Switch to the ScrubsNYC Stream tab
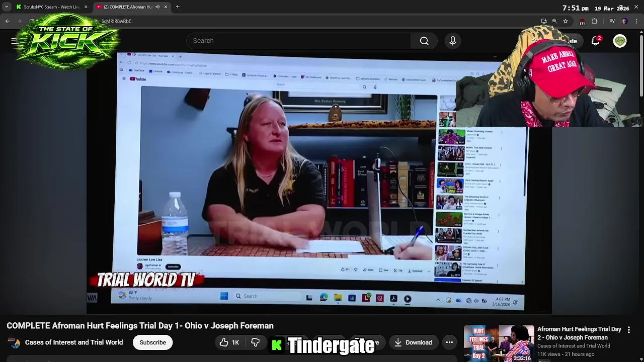 click(52, 7)
